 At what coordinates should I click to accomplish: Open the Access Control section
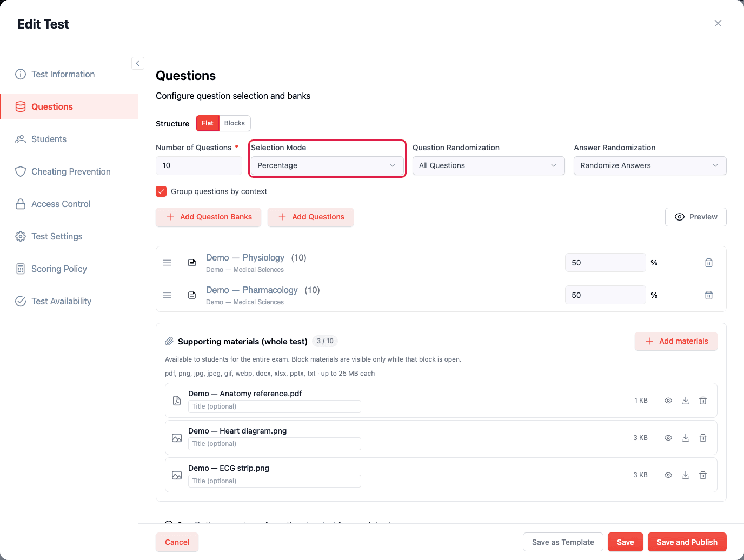pyautogui.click(x=69, y=204)
